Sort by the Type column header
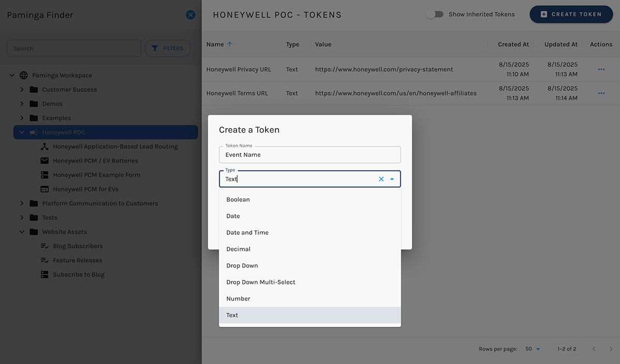Screen dimensions: 620x364 (x=292, y=44)
